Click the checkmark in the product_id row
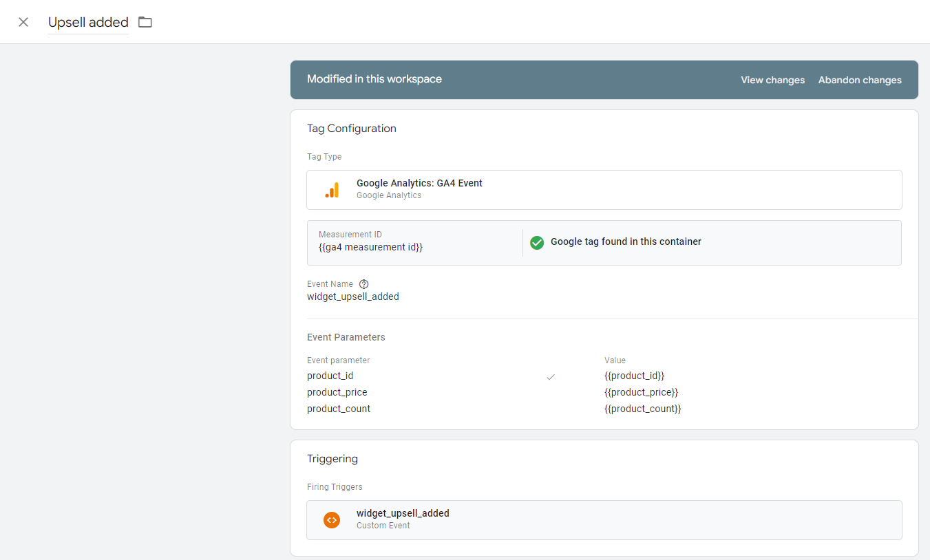 click(x=551, y=376)
